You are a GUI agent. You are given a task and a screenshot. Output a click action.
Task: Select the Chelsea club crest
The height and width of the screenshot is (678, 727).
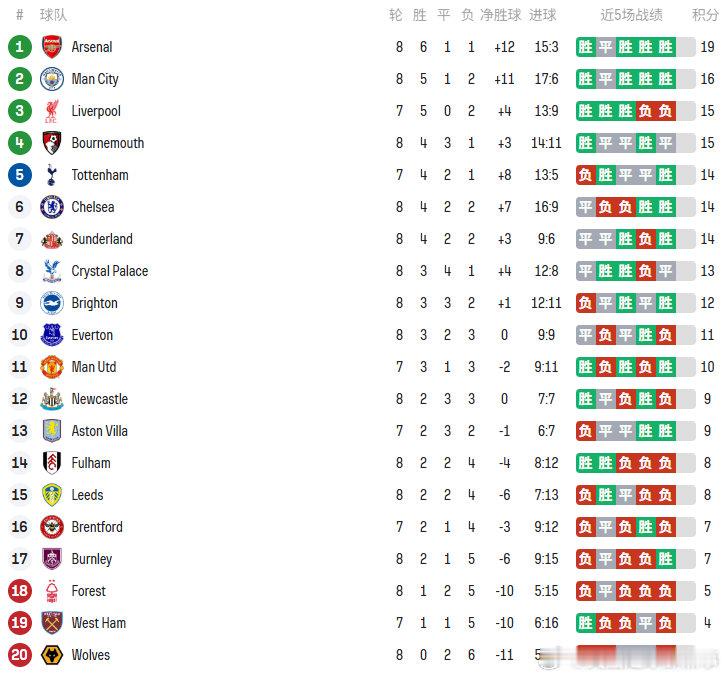[52, 207]
